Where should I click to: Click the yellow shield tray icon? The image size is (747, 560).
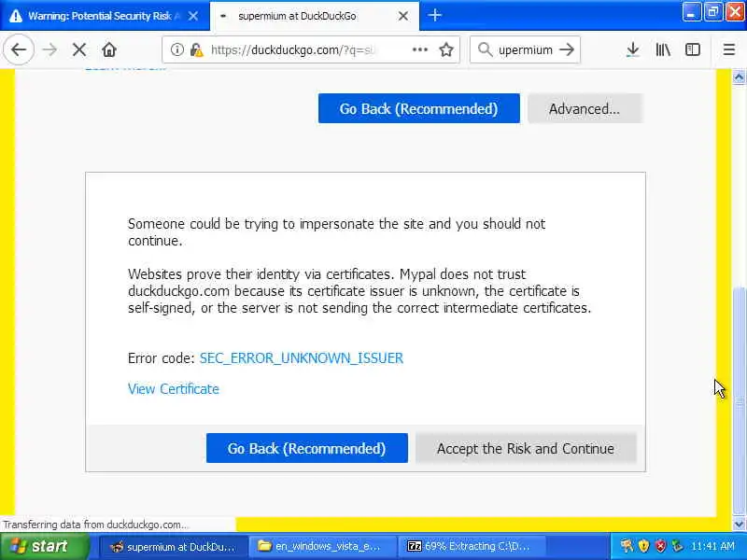tap(644, 546)
